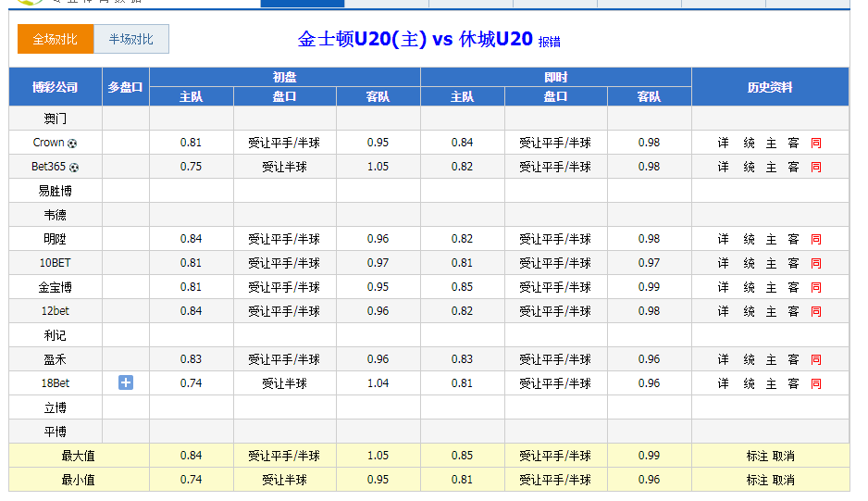Image resolution: width=868 pixels, height=501 pixels.
Task: Open 客 link in Crown row
Action: coord(793,143)
